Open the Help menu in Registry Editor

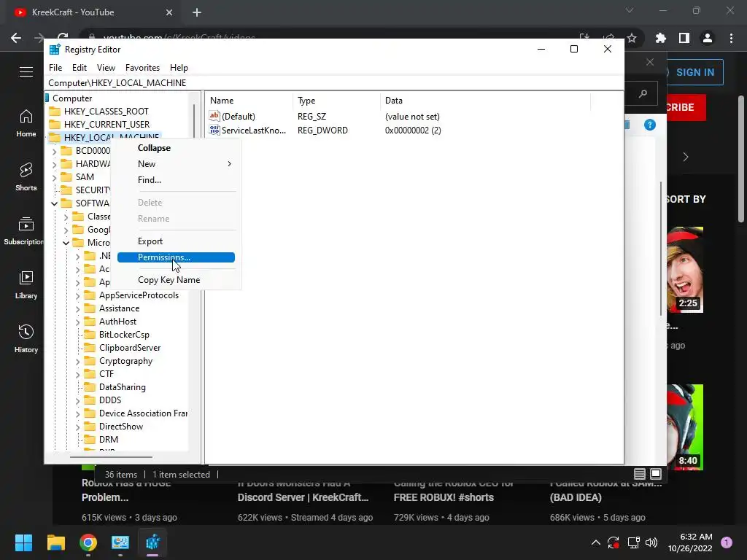(x=179, y=68)
